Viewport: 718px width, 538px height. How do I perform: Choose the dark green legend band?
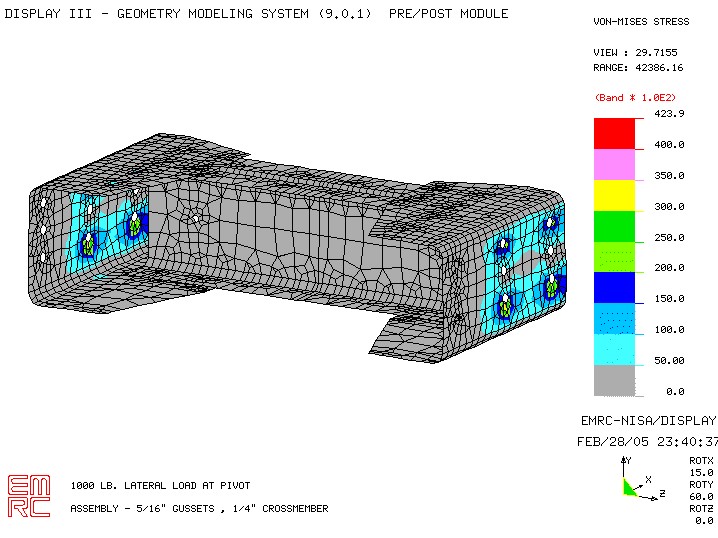614,226
